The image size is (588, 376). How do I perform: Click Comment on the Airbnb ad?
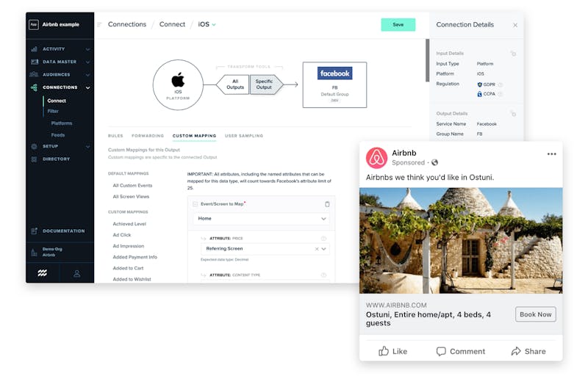click(x=461, y=351)
